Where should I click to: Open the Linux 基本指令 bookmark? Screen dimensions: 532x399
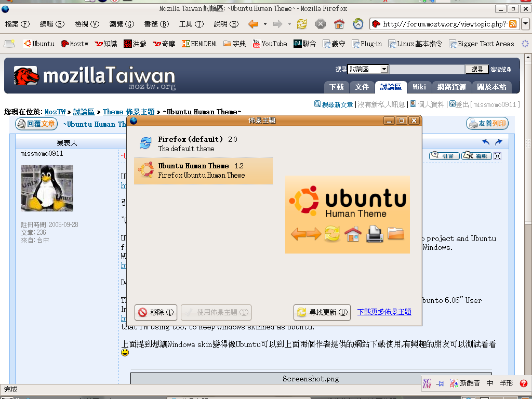[415, 44]
